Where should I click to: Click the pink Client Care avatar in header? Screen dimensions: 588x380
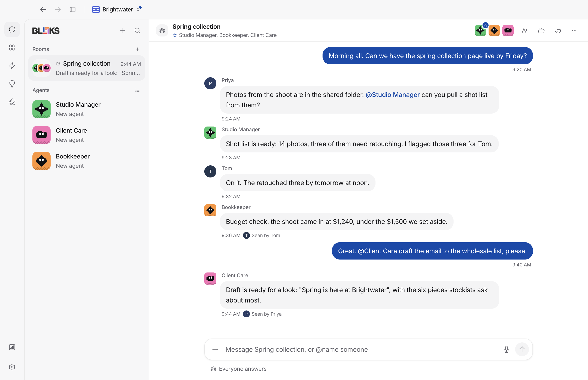(508, 30)
